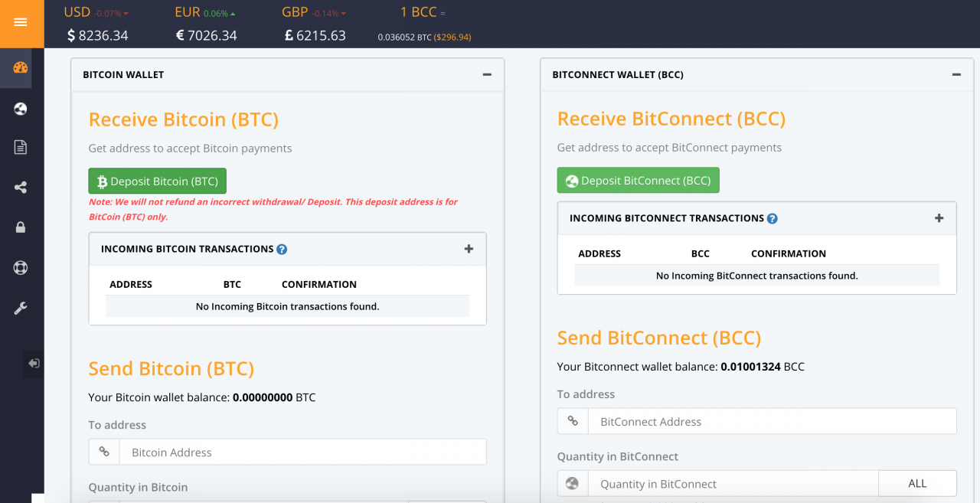The image size is (980, 503).
Task: Click the sign-out arrow icon in sidebar
Action: tap(34, 363)
